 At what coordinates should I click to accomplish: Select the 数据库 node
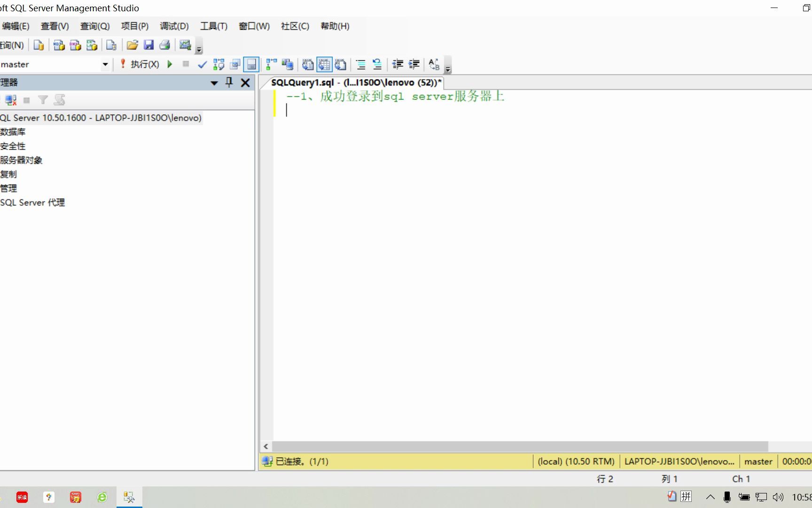coord(13,132)
